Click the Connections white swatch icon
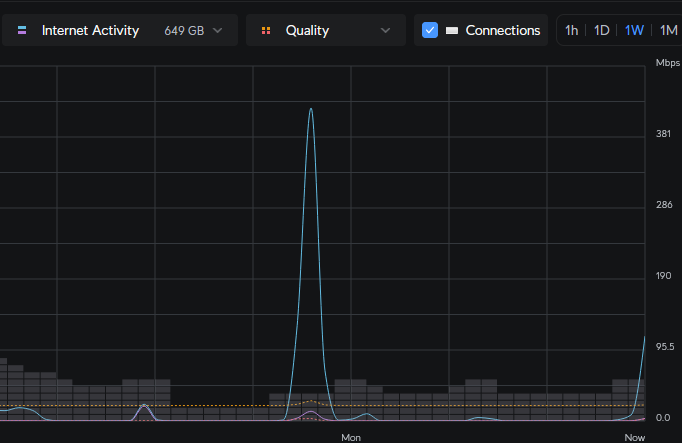The image size is (682, 443). pyautogui.click(x=452, y=30)
